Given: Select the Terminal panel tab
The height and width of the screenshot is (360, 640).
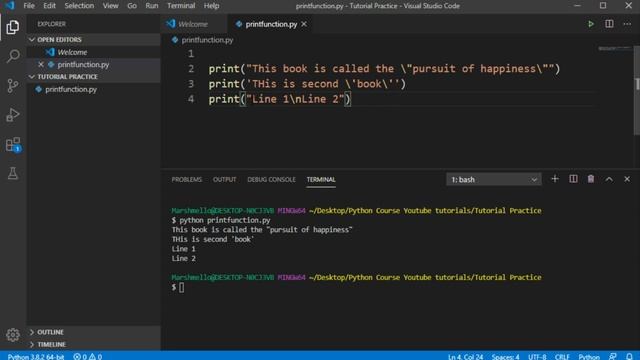Looking at the screenshot, I should tap(321, 180).
